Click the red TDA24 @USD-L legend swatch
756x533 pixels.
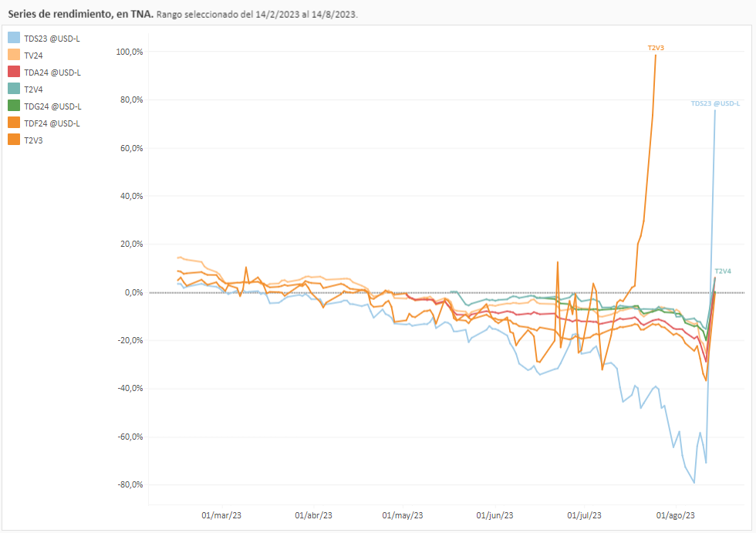[x=14, y=72]
